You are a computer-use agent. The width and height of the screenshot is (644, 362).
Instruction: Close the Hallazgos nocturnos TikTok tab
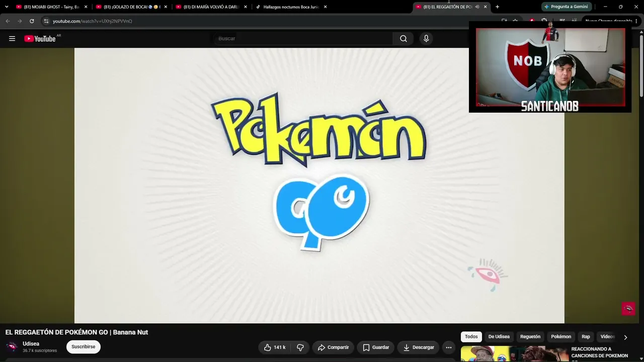point(326,7)
